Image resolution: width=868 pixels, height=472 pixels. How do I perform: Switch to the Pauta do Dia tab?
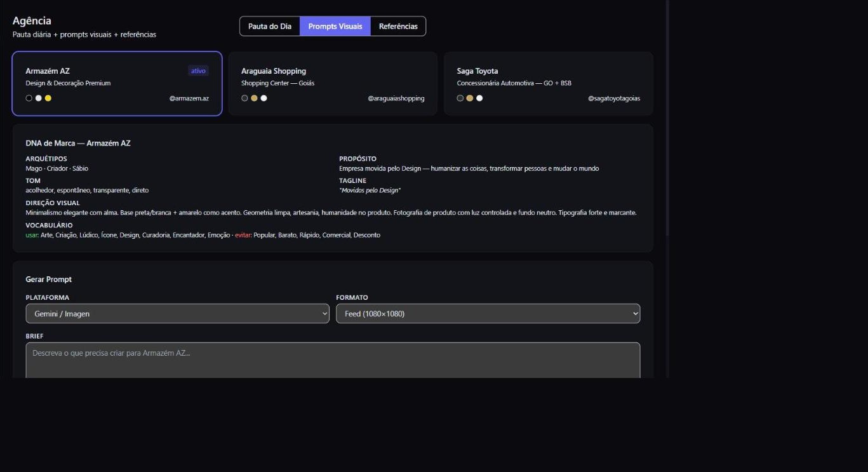pos(270,26)
